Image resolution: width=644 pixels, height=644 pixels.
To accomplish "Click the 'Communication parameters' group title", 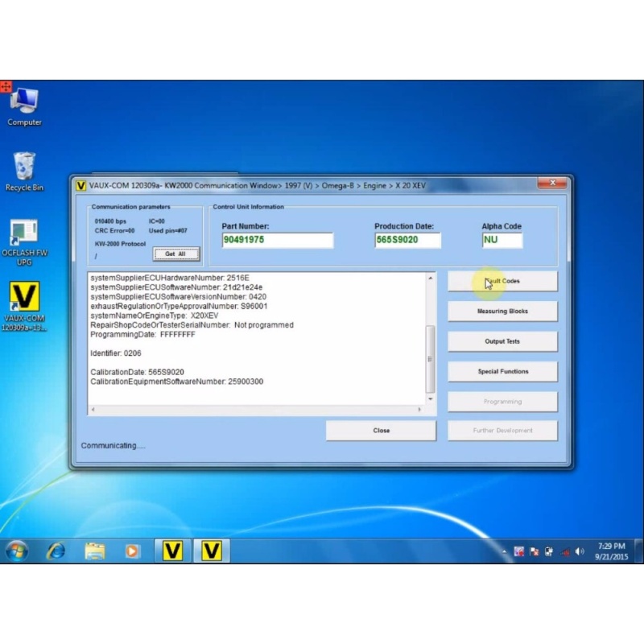I will pyautogui.click(x=130, y=207).
